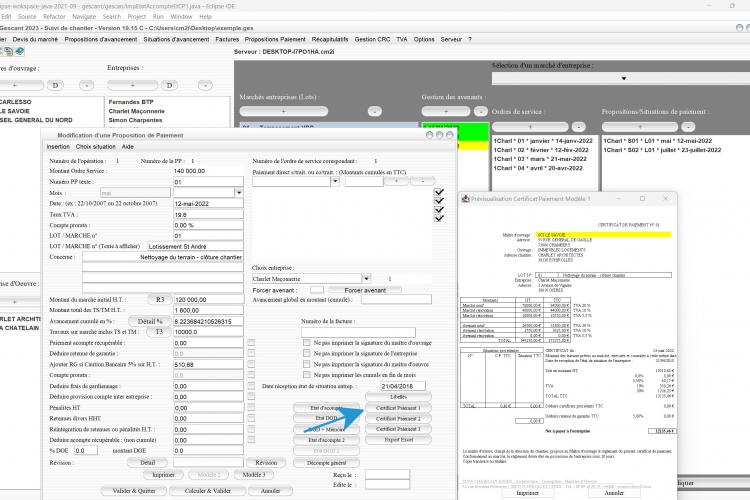Click the Décompte général button
The width and height of the screenshot is (750, 500).
(326, 463)
